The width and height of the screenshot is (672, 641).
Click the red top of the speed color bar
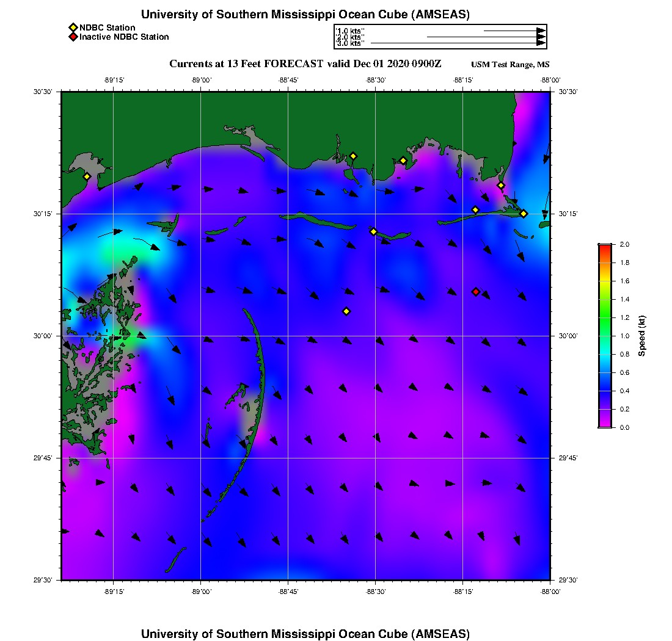[x=605, y=247]
